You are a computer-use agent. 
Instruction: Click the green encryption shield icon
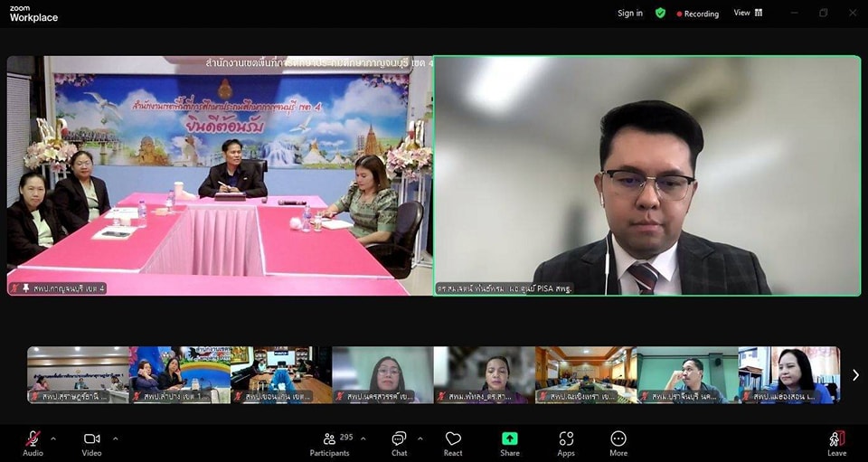[660, 14]
